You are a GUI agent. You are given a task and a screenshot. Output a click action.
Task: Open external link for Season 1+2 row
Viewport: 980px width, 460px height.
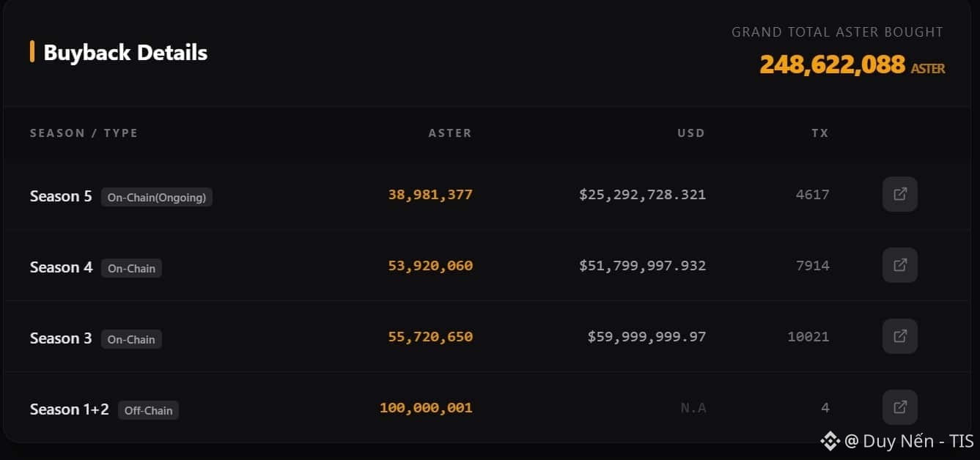pos(899,407)
